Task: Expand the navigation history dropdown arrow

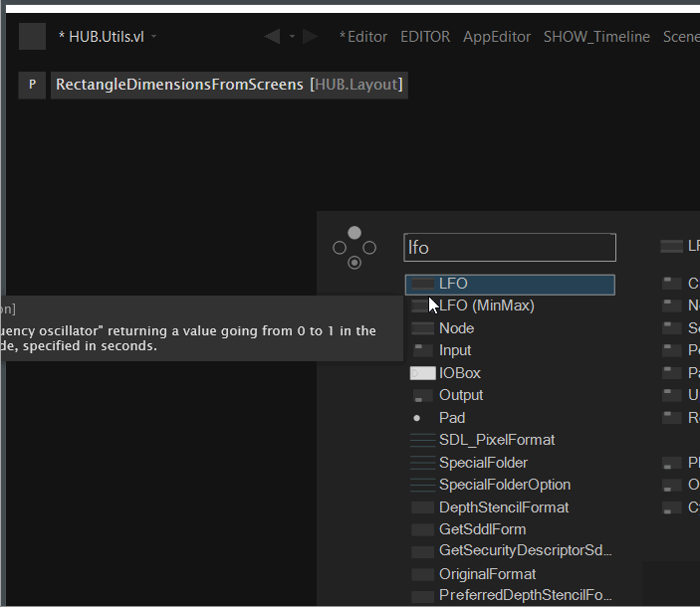Action: 292,37
